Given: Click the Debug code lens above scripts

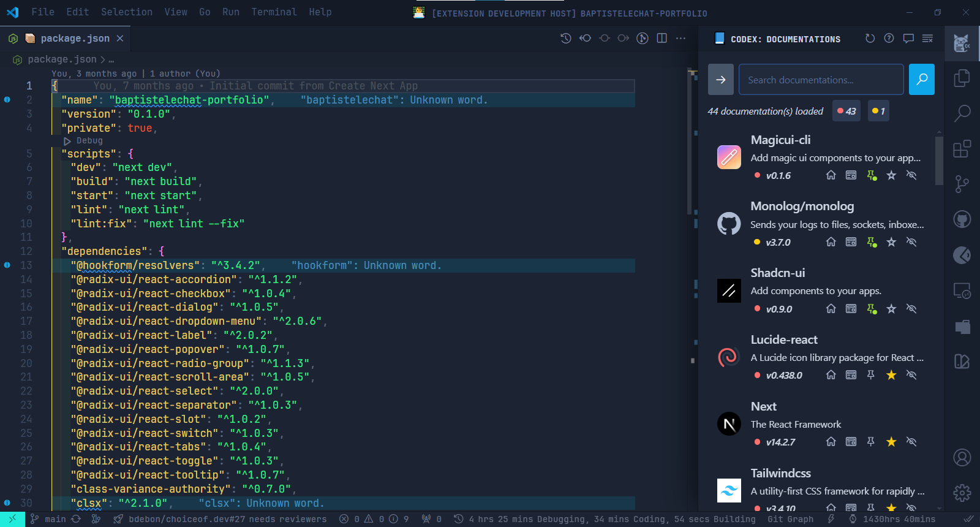Looking at the screenshot, I should 89,141.
